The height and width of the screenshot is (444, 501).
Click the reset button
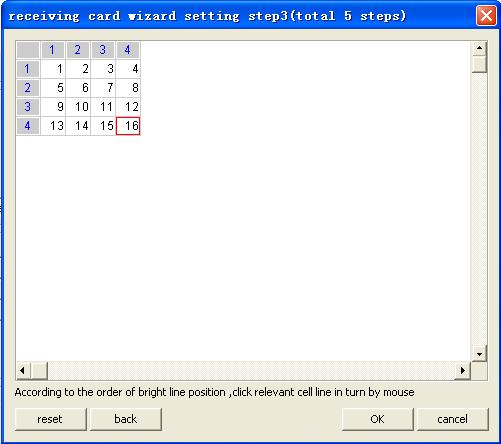click(50, 419)
